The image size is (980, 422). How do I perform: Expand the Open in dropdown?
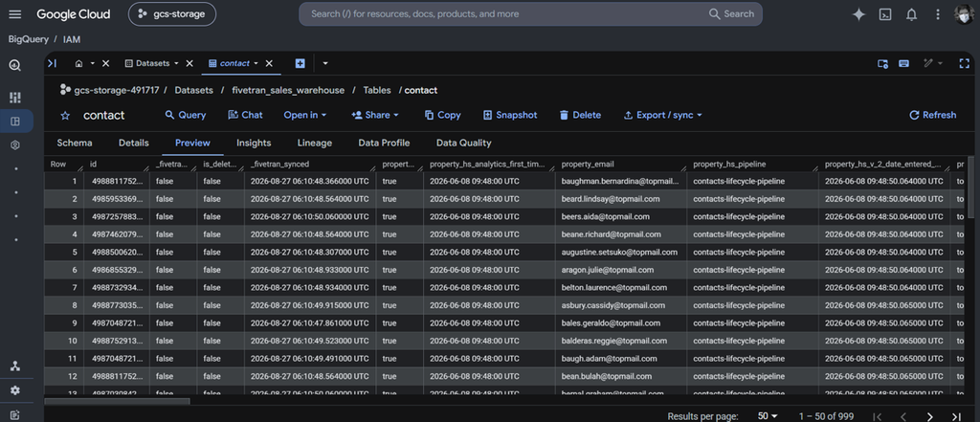click(x=305, y=115)
